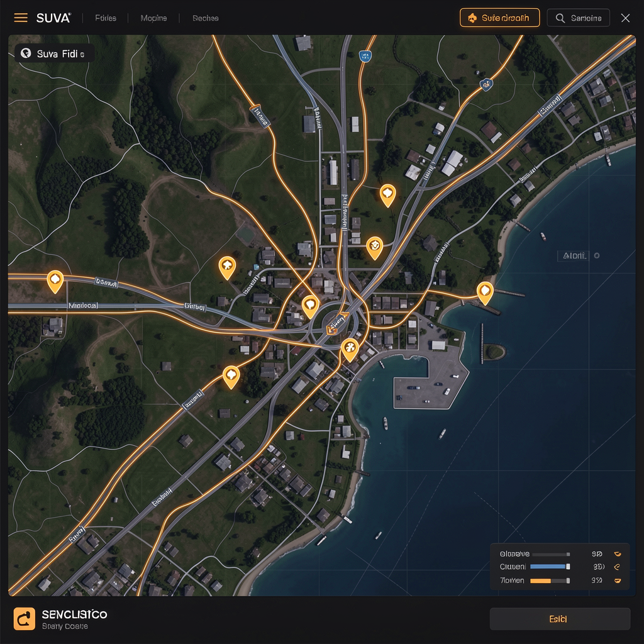The height and width of the screenshot is (644, 644).
Task: Select the pin in the field west of town
Action: (x=226, y=267)
